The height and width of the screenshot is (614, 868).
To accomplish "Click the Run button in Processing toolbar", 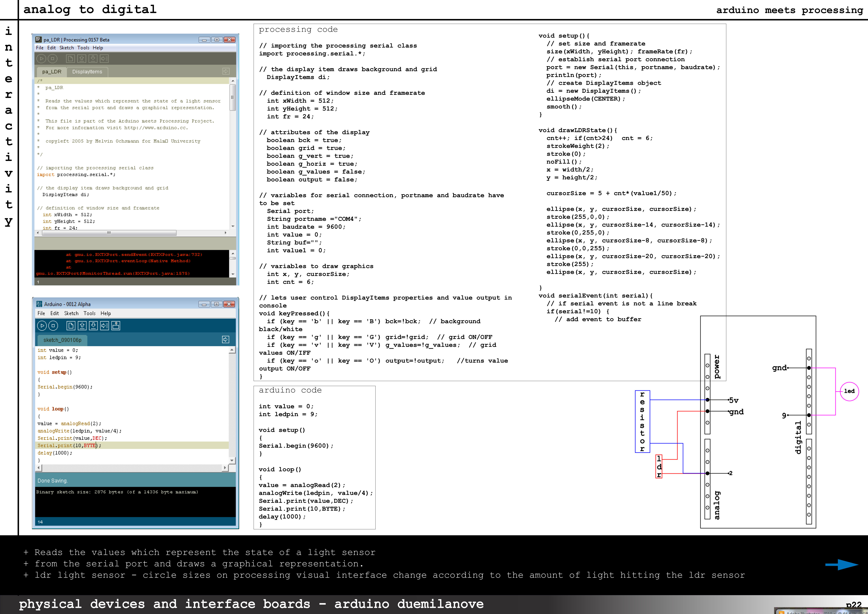I will [x=42, y=59].
